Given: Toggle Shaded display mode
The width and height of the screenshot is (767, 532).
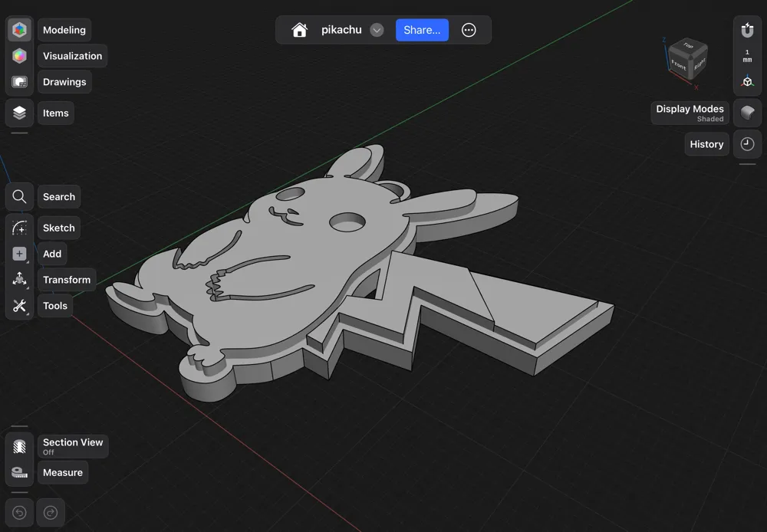Looking at the screenshot, I should [x=747, y=112].
